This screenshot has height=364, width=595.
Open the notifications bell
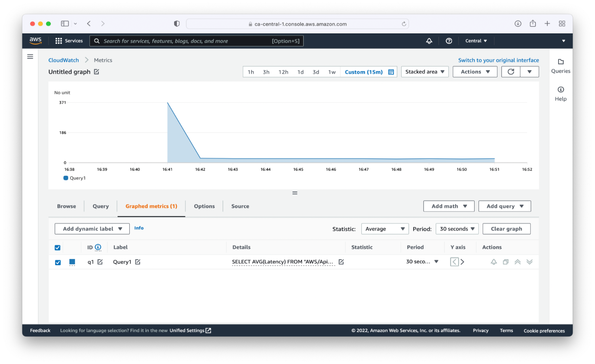coord(429,41)
